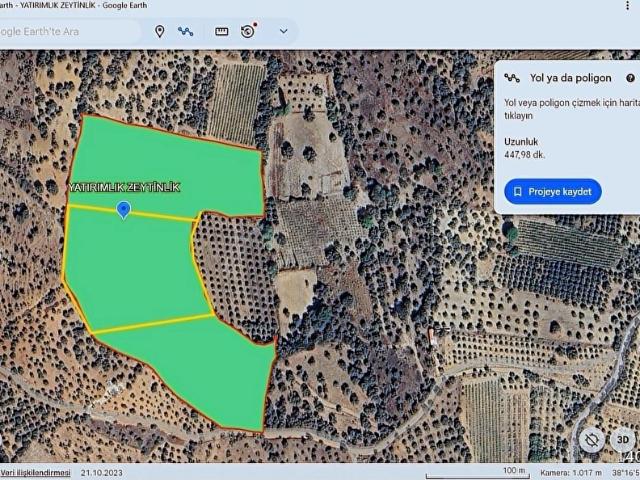Open the help icon in polygon panel
Image resolution: width=640 pixels, height=480 pixels.
point(630,77)
